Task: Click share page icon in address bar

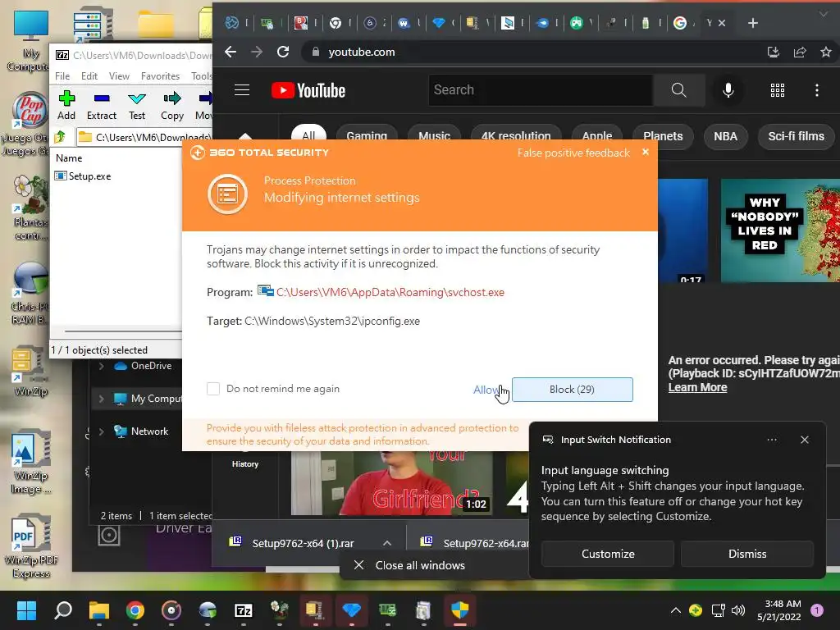Action: 800,52
